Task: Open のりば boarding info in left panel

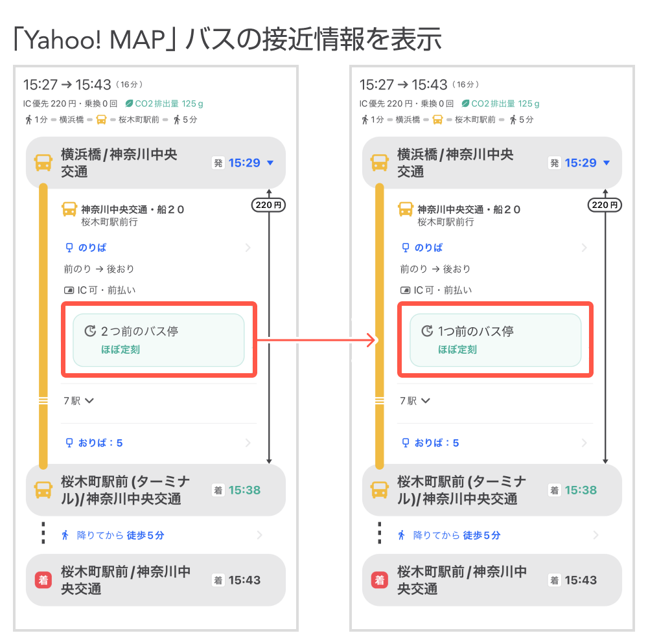Action: coord(159,247)
